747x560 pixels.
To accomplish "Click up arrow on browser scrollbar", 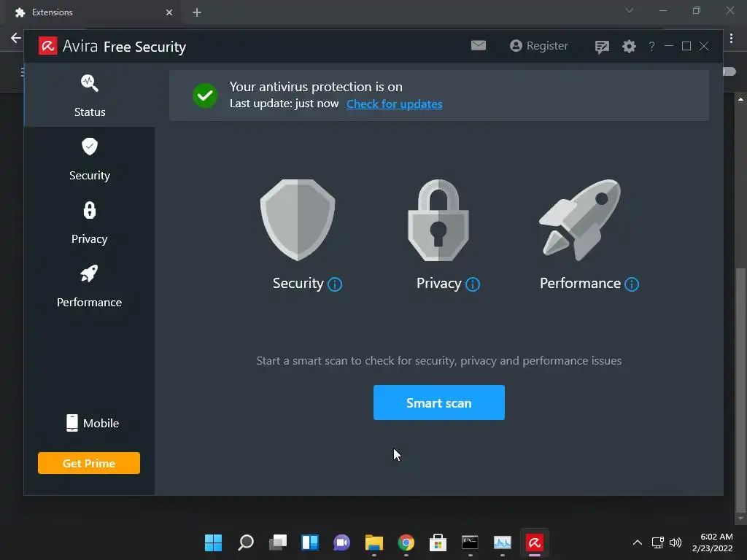I will tap(740, 99).
